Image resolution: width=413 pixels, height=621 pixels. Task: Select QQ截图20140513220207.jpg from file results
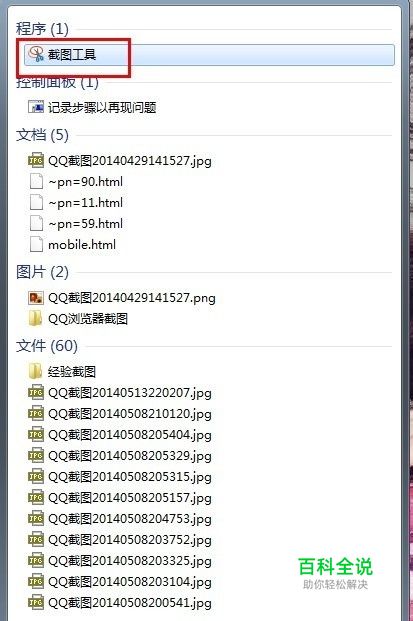coord(129,392)
